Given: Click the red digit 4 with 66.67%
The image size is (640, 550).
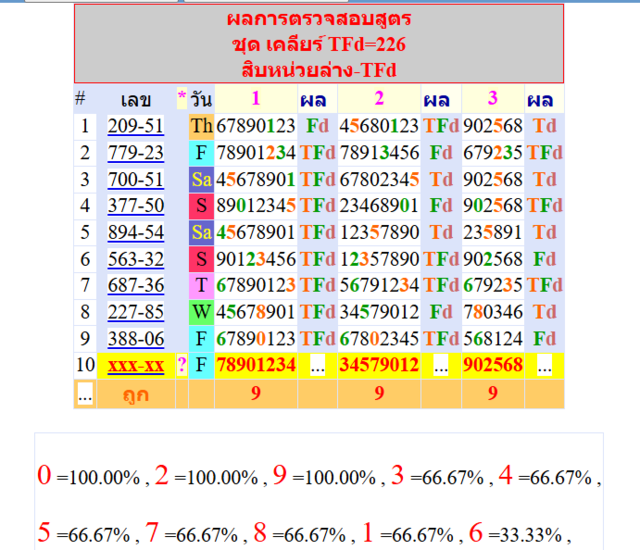Looking at the screenshot, I should click(x=506, y=475).
